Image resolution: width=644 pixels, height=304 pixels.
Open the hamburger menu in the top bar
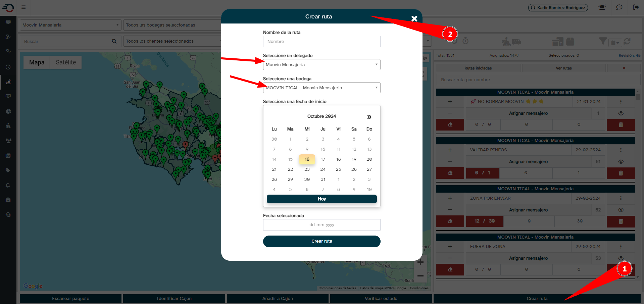23,7
